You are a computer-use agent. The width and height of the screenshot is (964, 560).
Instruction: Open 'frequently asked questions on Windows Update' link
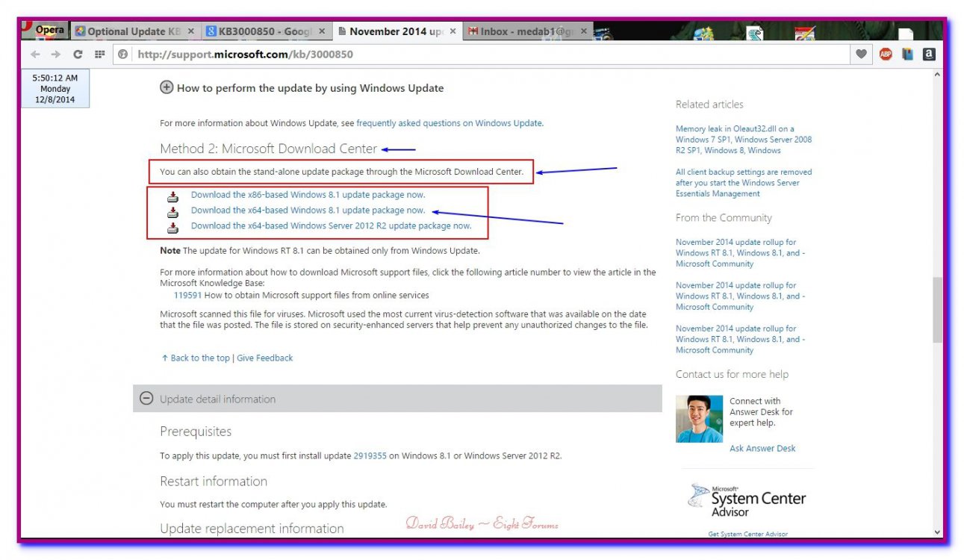click(449, 123)
